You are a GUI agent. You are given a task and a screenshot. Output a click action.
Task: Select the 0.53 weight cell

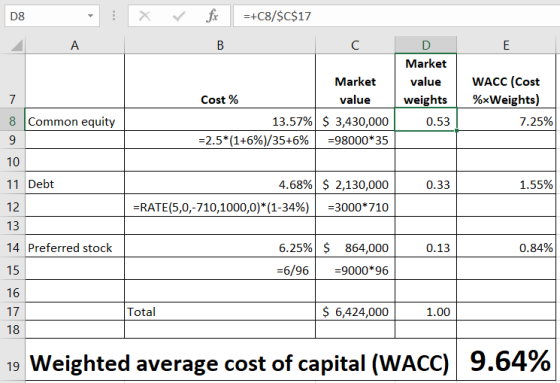coord(426,119)
